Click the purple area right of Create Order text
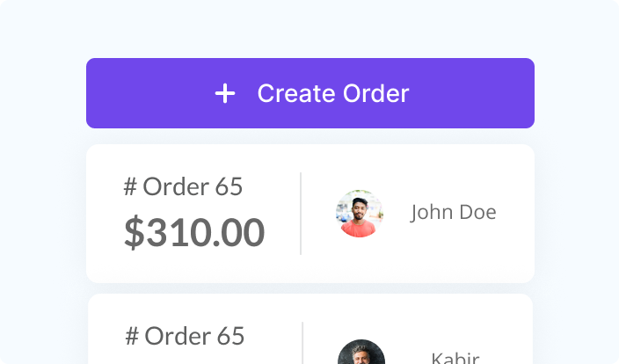Image resolution: width=619 pixels, height=364 pixels. 475,93
